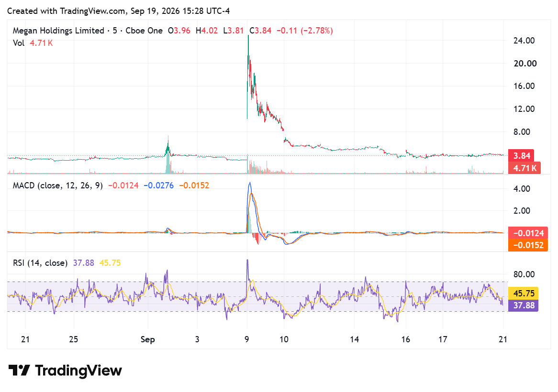Viewport: 558px width, 392px height.
Task: Click the purple RSI 37.88 axis label
Action: tap(523, 305)
